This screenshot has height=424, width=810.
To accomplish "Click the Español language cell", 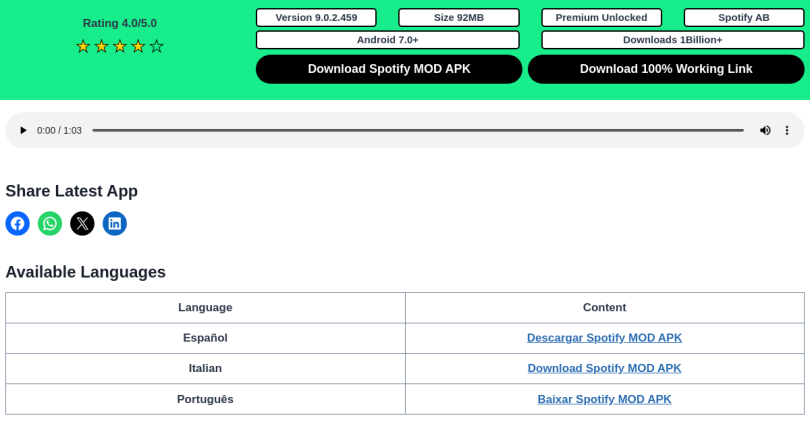I will (206, 338).
